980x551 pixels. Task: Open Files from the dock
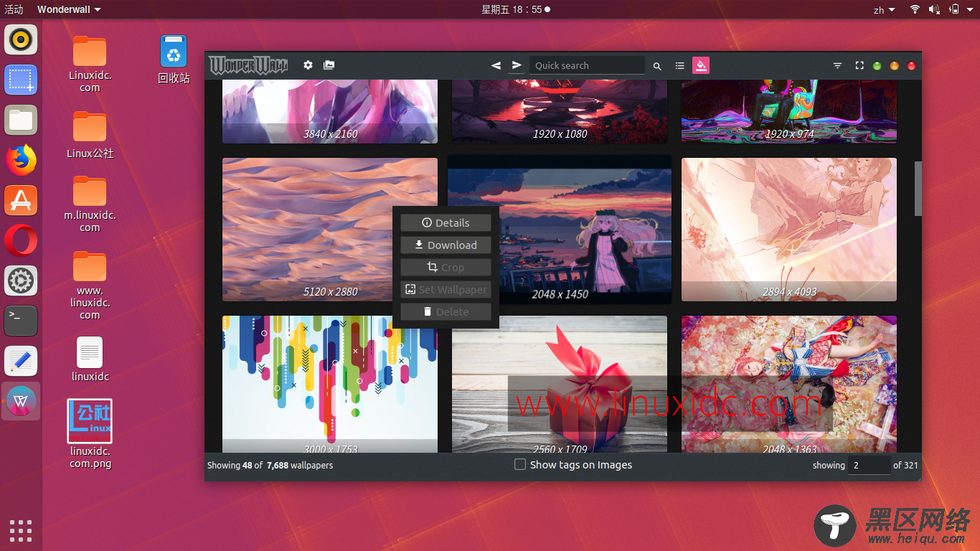tap(21, 120)
